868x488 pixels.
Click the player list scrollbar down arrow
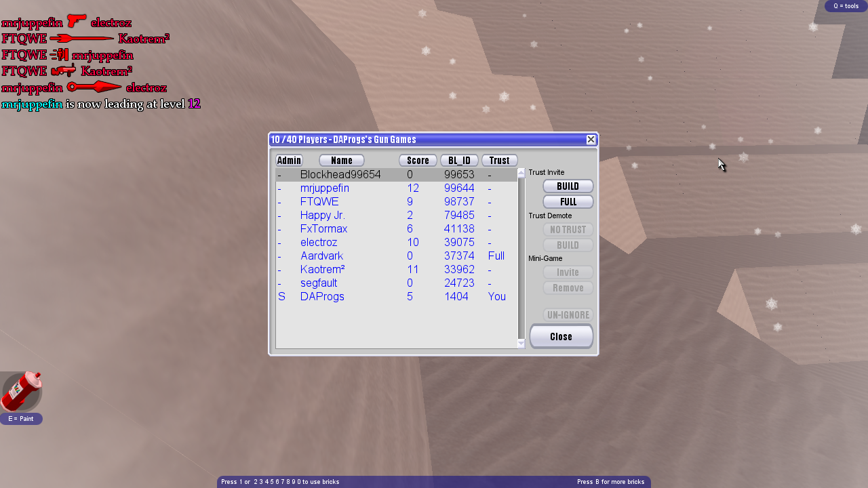[521, 344]
